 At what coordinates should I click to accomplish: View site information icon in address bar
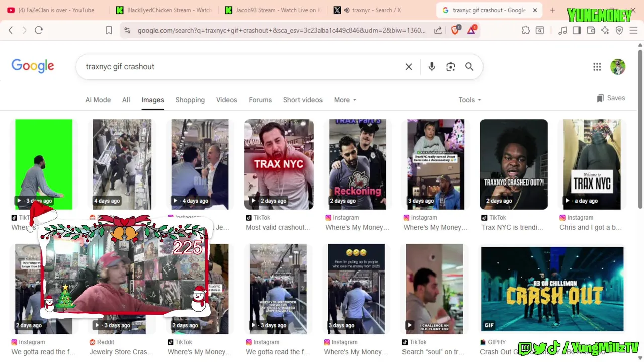[127, 30]
